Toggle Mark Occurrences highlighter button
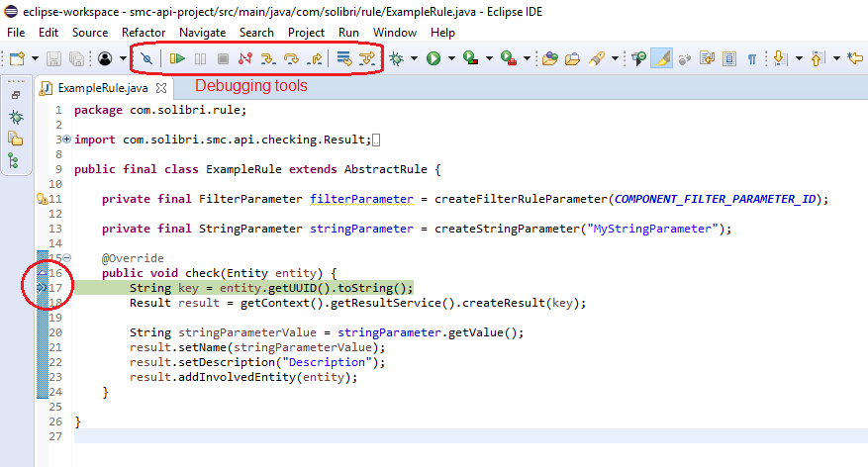 click(x=663, y=59)
